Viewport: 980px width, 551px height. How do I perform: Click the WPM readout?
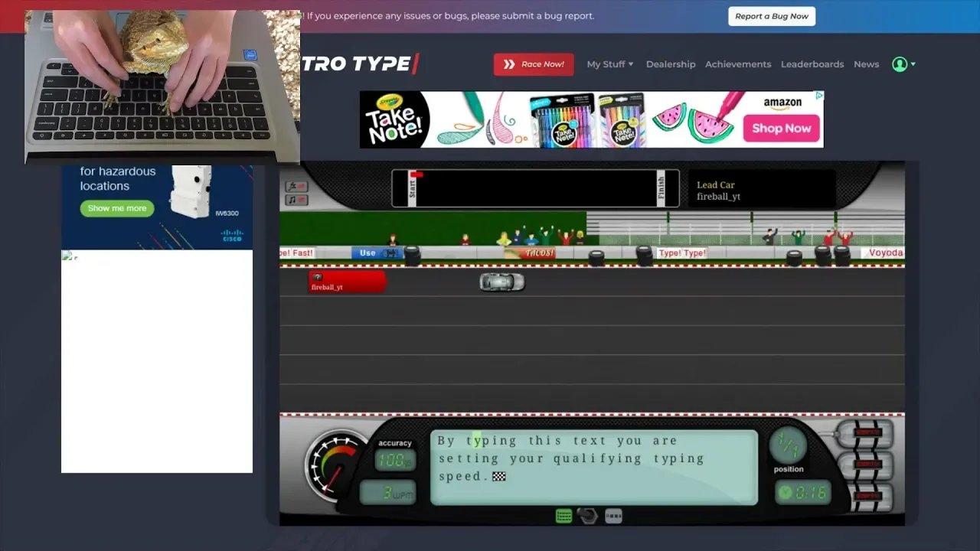click(x=388, y=493)
